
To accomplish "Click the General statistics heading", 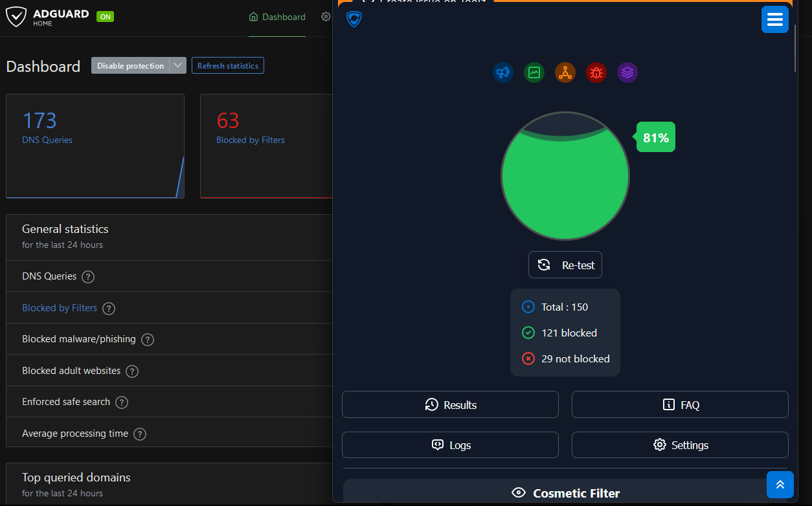I will pyautogui.click(x=65, y=229).
